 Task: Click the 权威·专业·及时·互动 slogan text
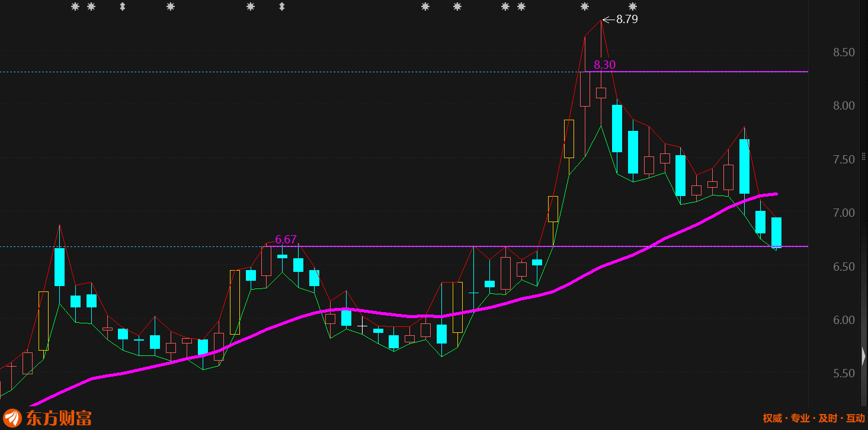click(x=813, y=418)
